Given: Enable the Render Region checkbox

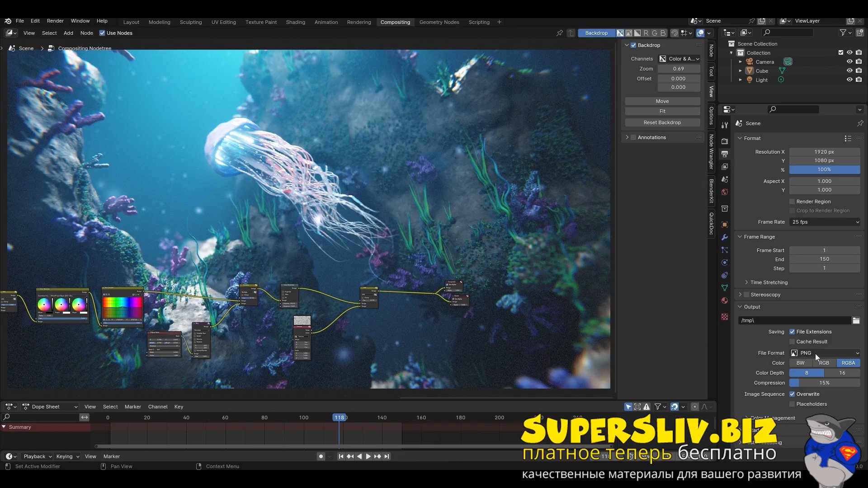Looking at the screenshot, I should (792, 202).
